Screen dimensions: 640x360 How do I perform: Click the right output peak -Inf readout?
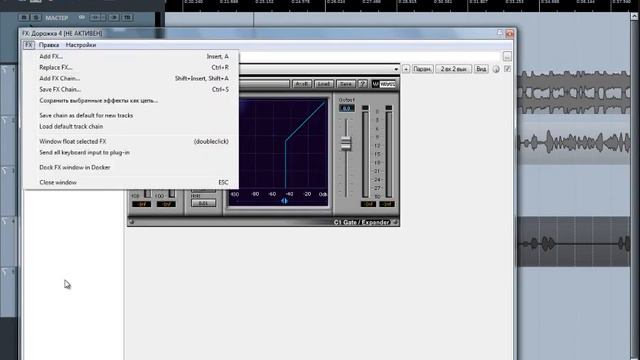(x=387, y=204)
